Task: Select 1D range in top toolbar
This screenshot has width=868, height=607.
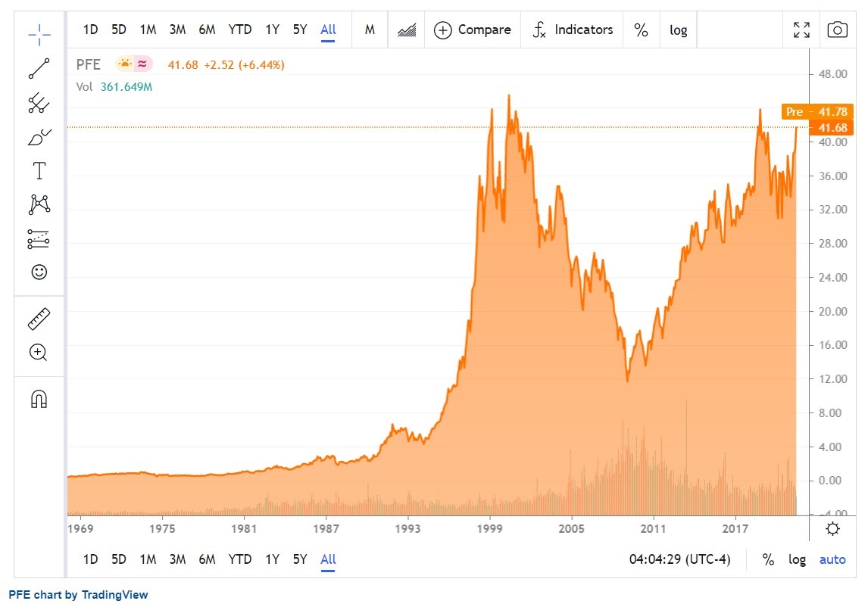Action: tap(90, 30)
